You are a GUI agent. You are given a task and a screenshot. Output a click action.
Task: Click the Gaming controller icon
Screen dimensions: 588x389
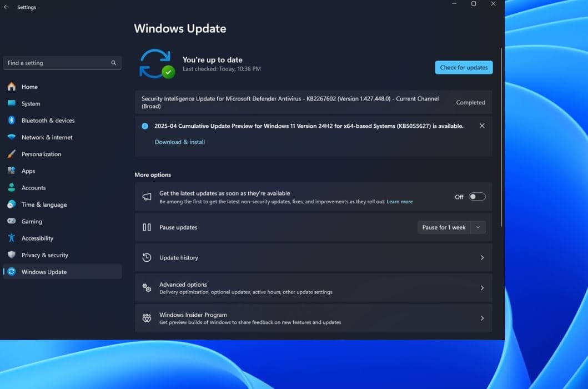pos(11,221)
